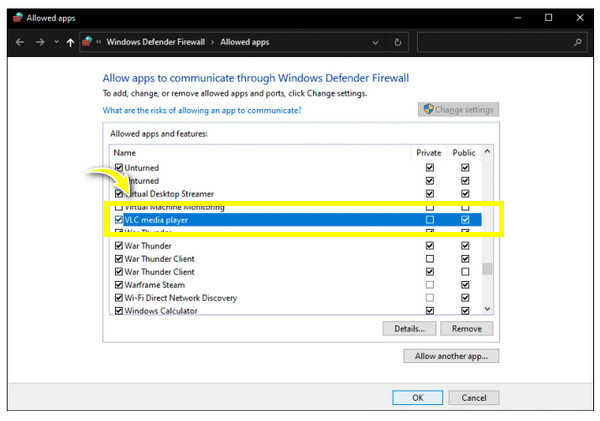This screenshot has height=421, width=600.
Task: Expand the double-chevron breadcrumb overflow
Action: 99,42
